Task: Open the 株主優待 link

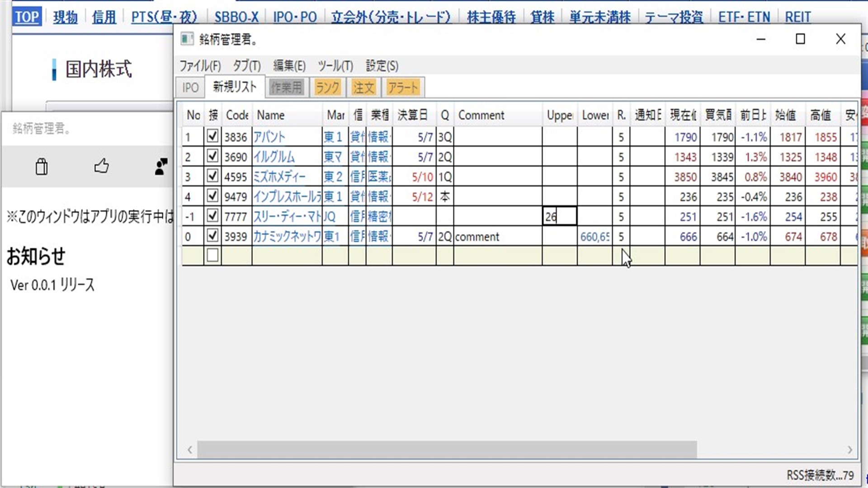Action: tap(491, 17)
